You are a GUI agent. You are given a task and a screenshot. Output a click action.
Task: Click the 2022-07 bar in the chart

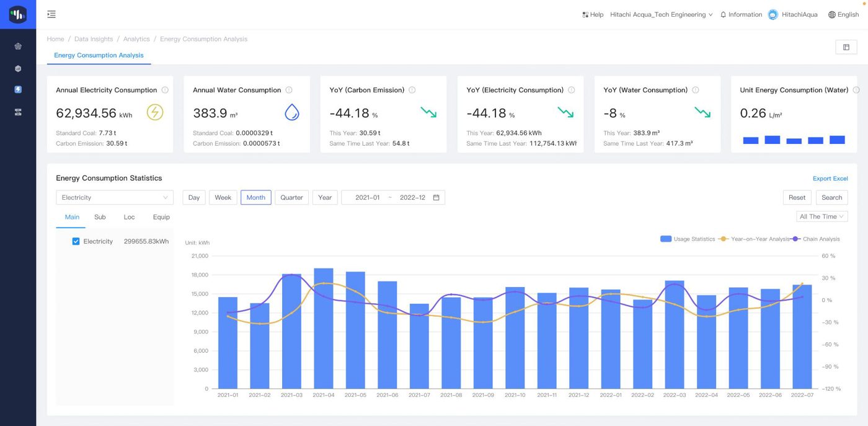click(x=802, y=337)
